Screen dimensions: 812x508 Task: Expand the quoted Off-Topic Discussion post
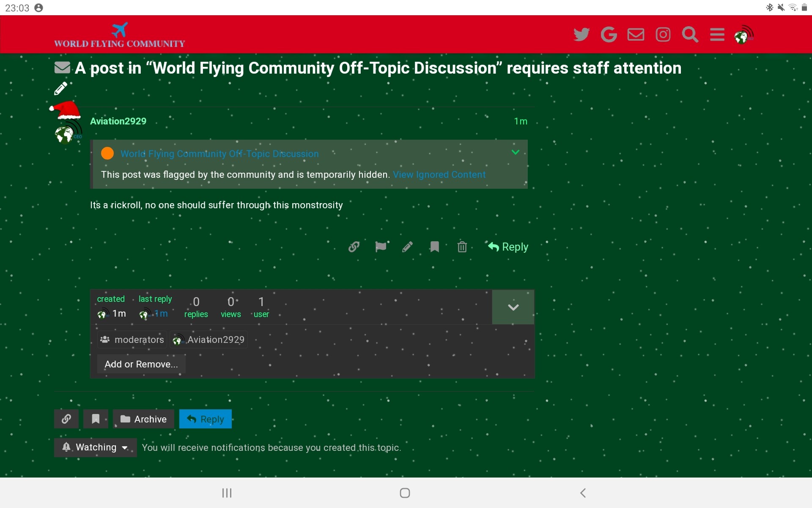(x=515, y=152)
